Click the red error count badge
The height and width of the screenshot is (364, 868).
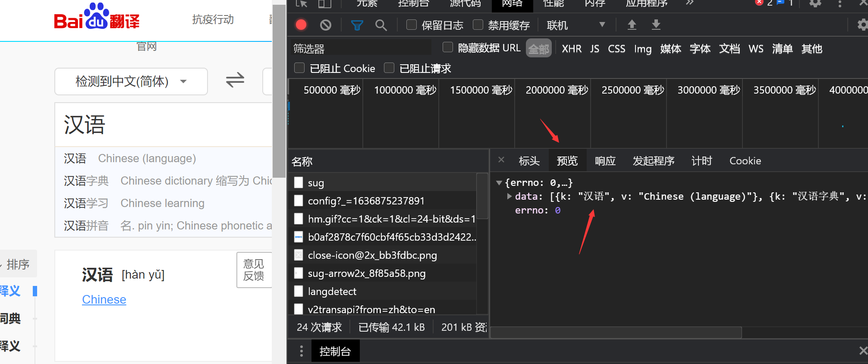pos(764,3)
